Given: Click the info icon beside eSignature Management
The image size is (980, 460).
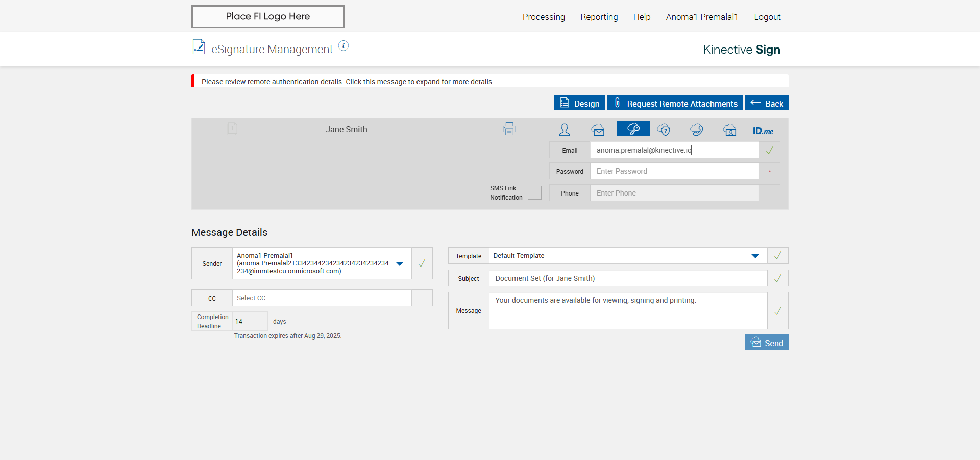Looking at the screenshot, I should (x=344, y=46).
